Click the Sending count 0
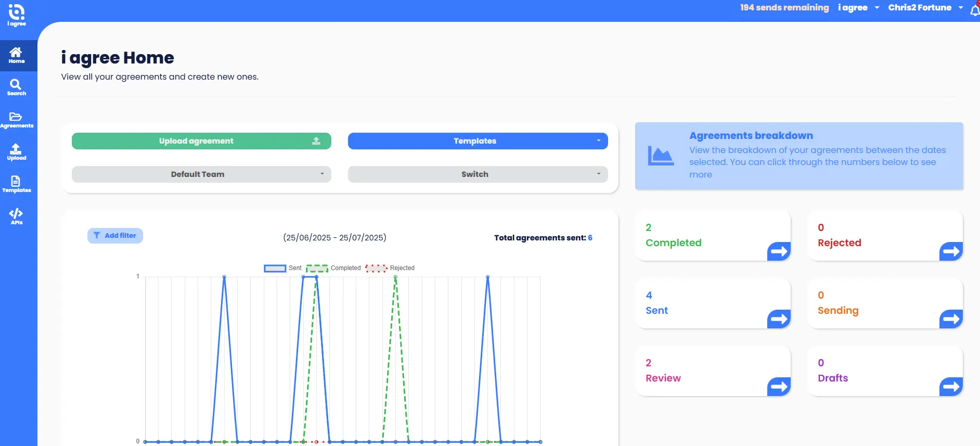 click(821, 295)
